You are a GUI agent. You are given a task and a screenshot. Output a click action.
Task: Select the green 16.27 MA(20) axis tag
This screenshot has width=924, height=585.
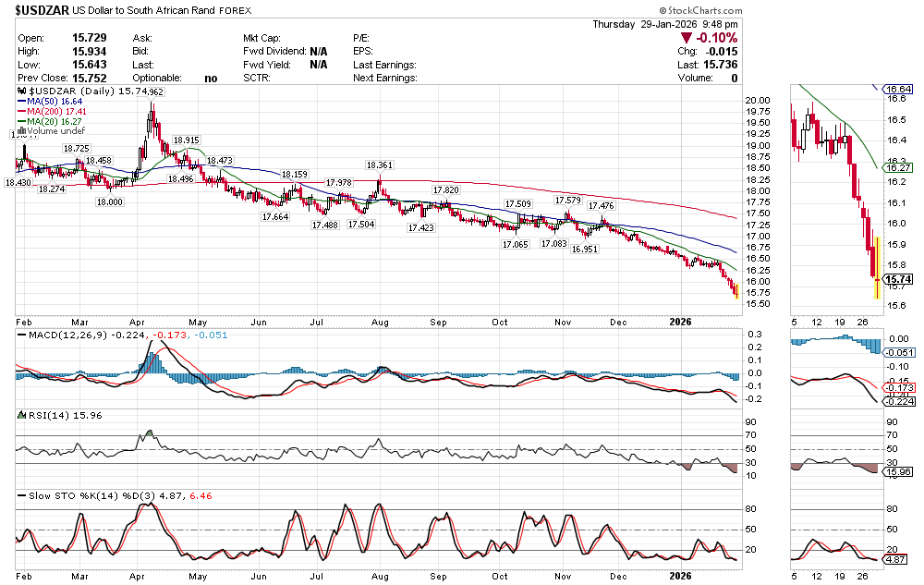(x=898, y=168)
